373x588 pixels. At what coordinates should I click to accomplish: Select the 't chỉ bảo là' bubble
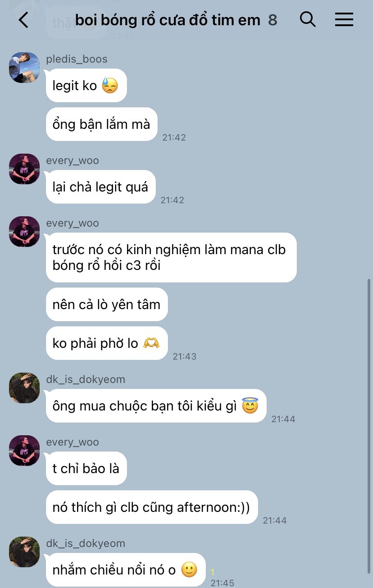pos(86,468)
